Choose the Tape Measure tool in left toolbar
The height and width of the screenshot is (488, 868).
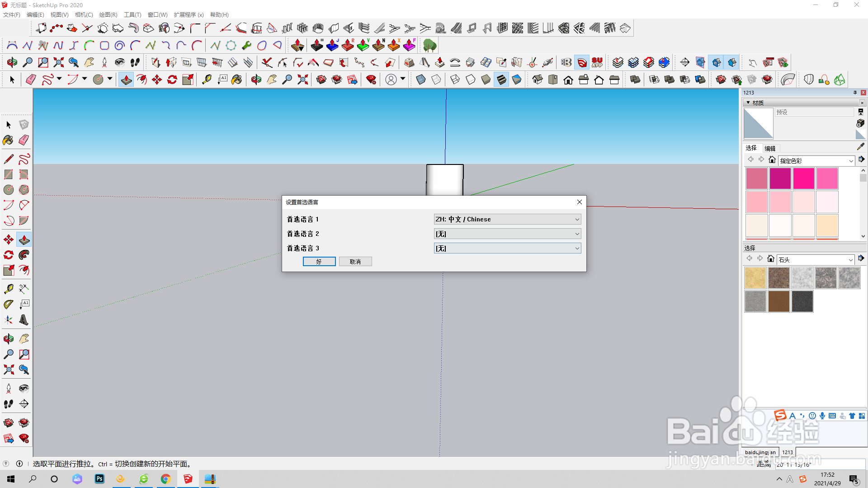pyautogui.click(x=8, y=289)
